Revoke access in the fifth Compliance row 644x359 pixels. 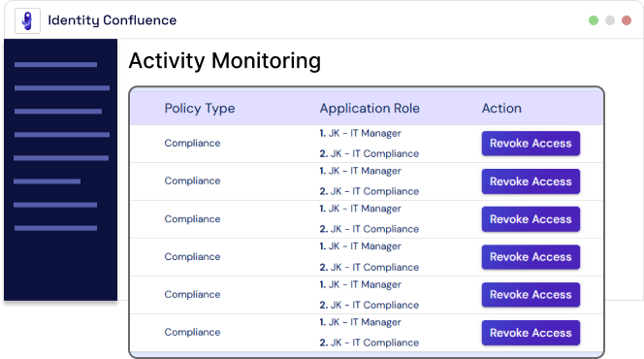pyautogui.click(x=531, y=295)
